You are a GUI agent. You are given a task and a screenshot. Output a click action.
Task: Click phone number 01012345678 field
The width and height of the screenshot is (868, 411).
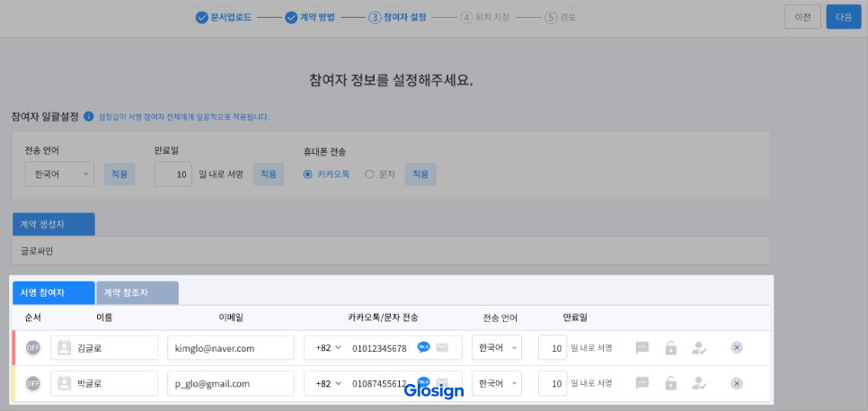(379, 348)
